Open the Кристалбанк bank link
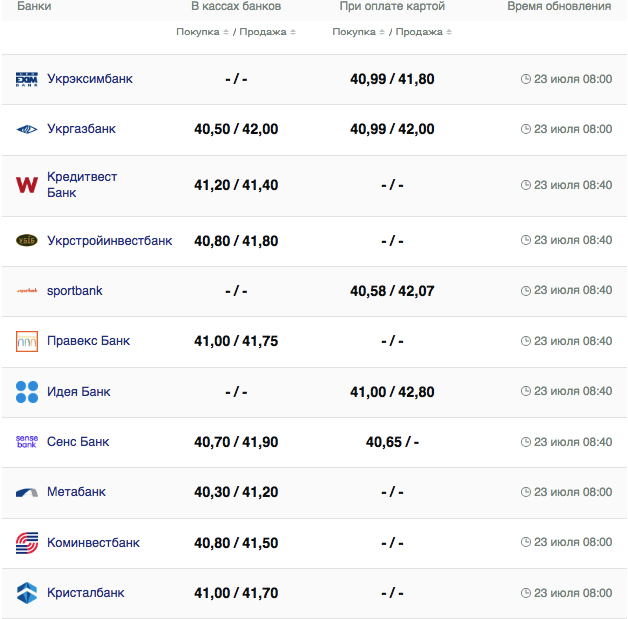 coord(85,593)
